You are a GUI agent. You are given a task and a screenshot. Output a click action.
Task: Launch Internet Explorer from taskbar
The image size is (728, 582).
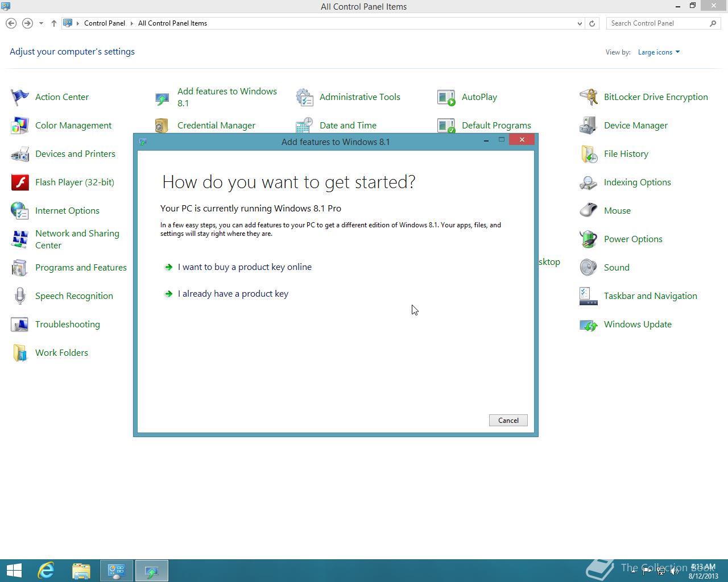(x=46, y=571)
